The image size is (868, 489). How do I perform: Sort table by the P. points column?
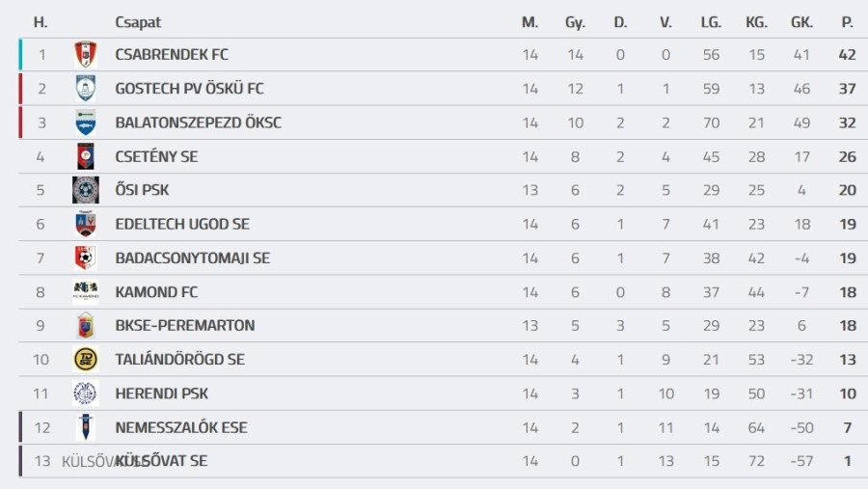click(847, 22)
